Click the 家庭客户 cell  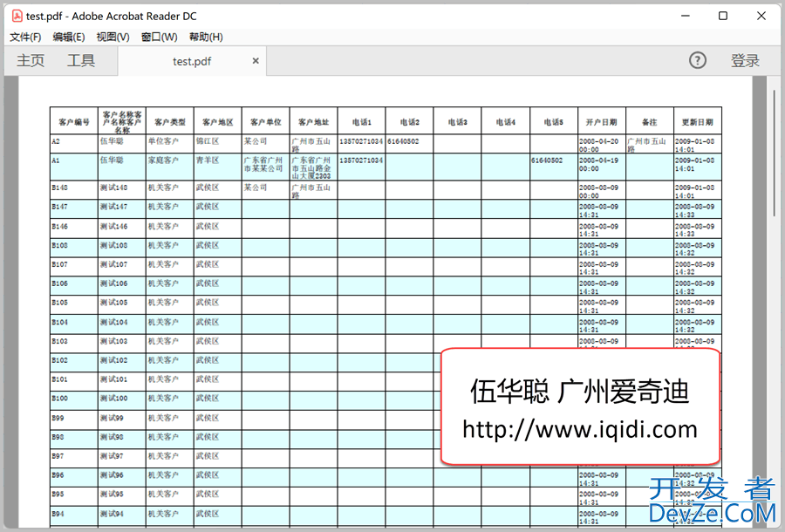170,167
